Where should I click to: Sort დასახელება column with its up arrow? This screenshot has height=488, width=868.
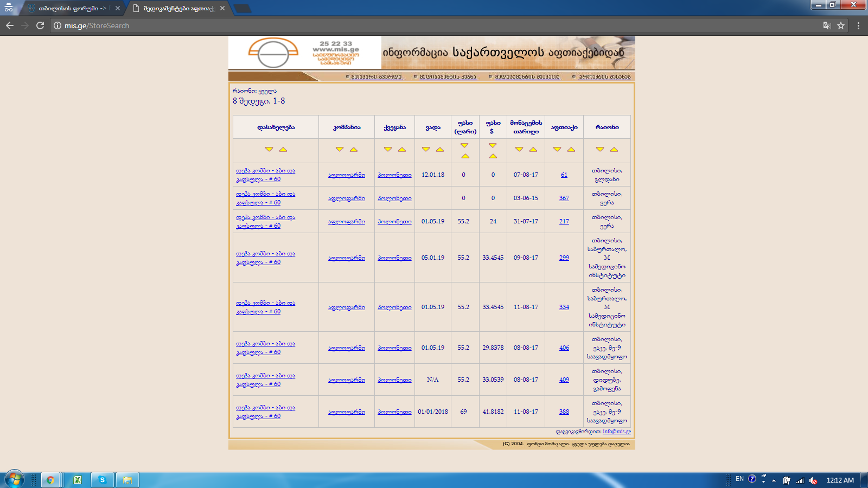click(283, 149)
